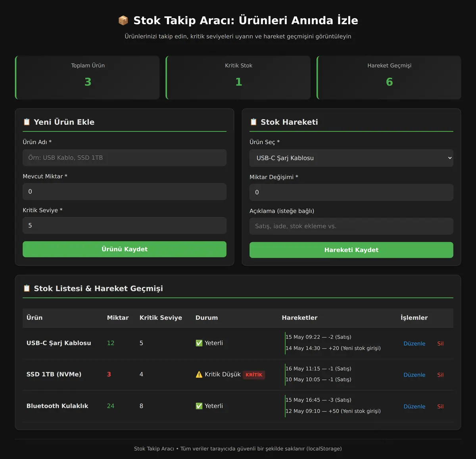Image resolution: width=476 pixels, height=459 pixels.
Task: Submit the movement with Hareketi Kaydet
Action: [x=351, y=250]
